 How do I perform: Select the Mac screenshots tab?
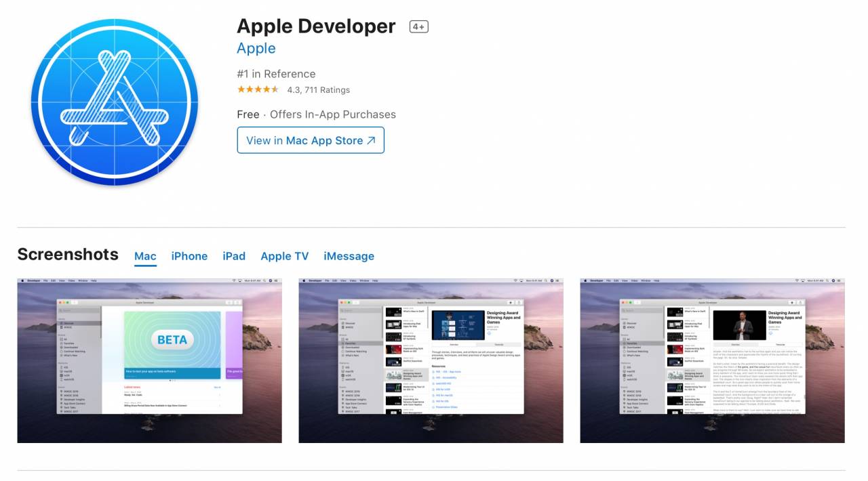tap(145, 256)
